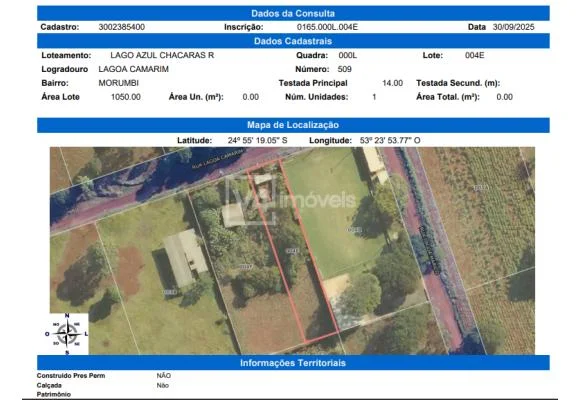Click the compass rose on the map
The height and width of the screenshot is (400, 580).
pos(67,334)
